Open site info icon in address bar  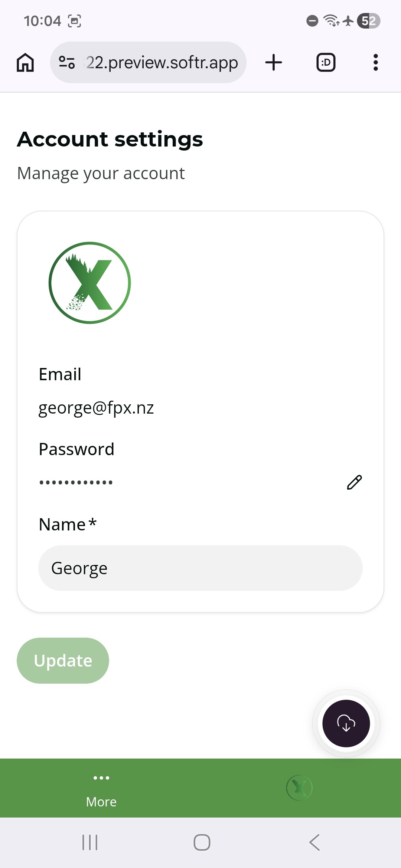coord(67,62)
